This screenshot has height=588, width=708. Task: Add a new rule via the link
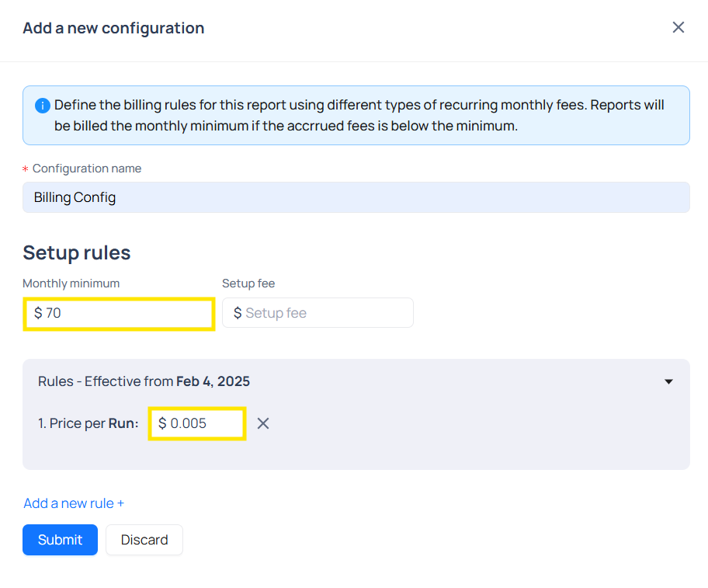tap(74, 503)
